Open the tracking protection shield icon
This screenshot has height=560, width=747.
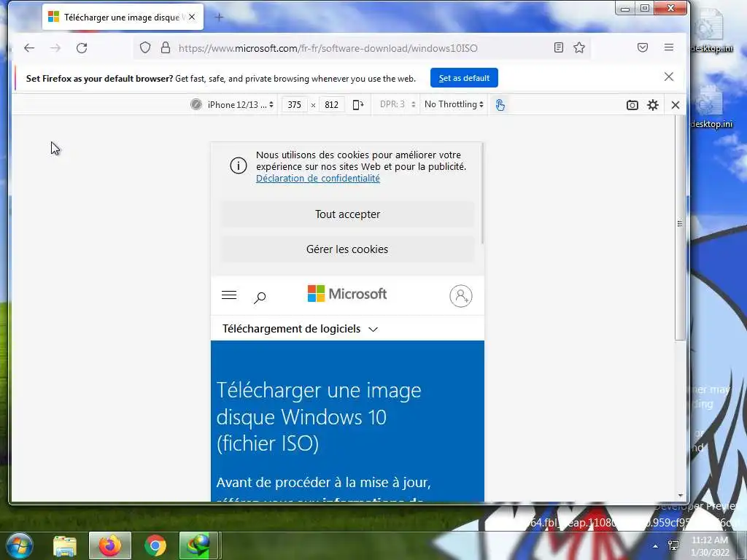point(145,47)
